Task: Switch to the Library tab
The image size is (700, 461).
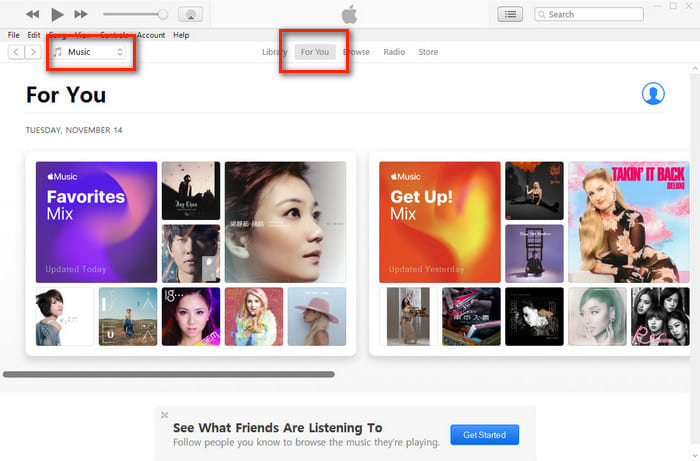Action: tap(274, 52)
